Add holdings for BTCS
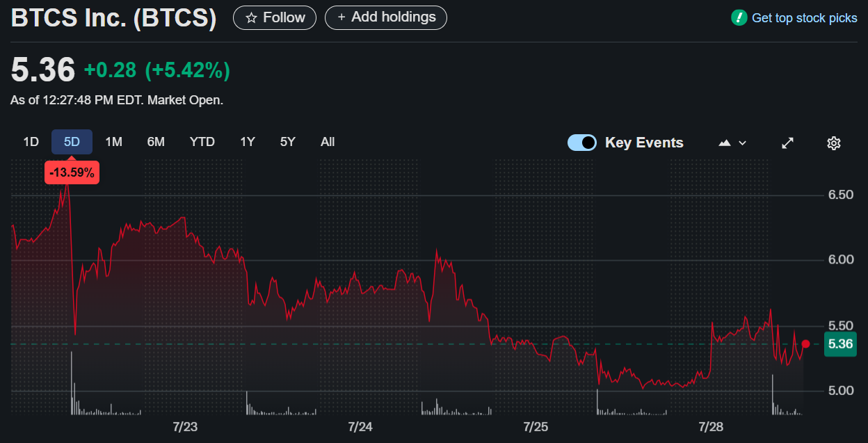868x443 pixels. point(386,17)
